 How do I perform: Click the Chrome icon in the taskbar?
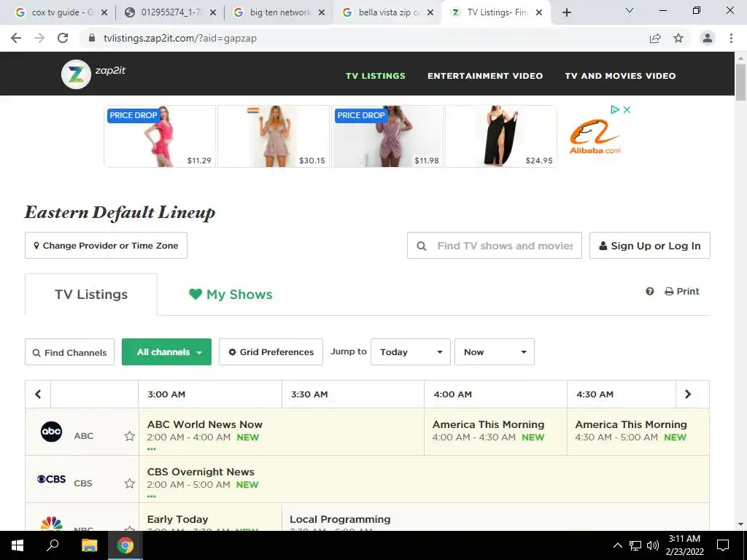click(125, 545)
